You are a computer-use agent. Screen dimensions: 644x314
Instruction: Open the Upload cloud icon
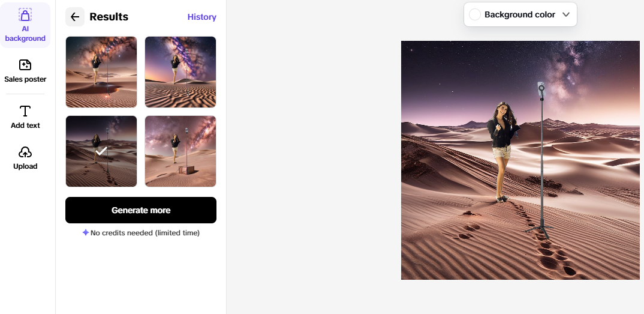[x=25, y=152]
